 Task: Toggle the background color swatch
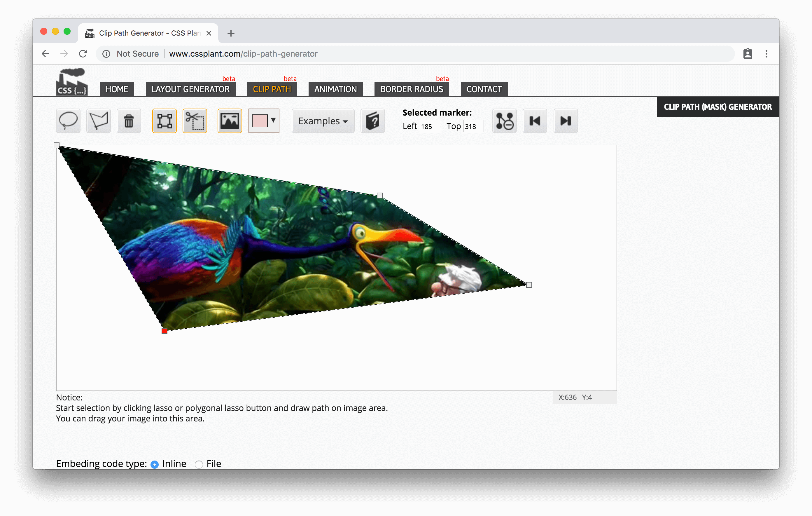tap(259, 121)
